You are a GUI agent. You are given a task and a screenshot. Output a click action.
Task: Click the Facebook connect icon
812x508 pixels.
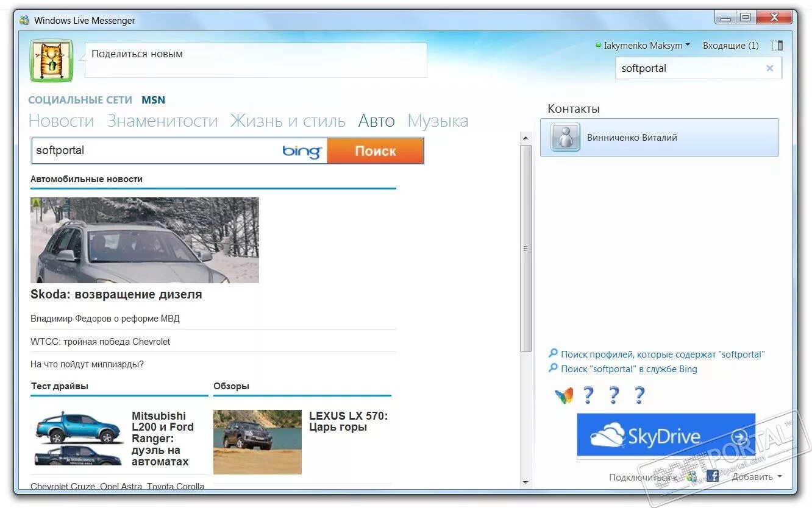point(712,476)
